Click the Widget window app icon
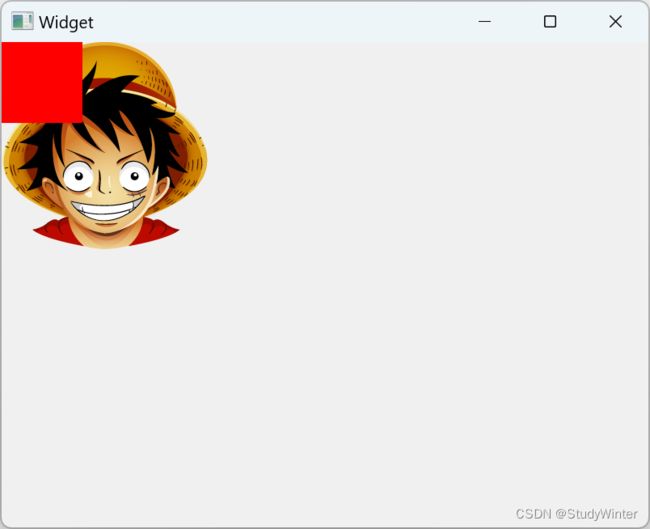This screenshot has width=650, height=529. point(22,21)
